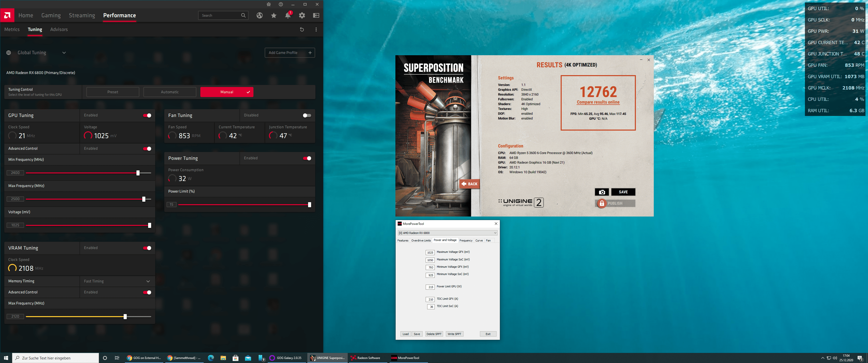Open the Metrics sub-tab
The width and height of the screenshot is (868, 363).
pyautogui.click(x=12, y=30)
